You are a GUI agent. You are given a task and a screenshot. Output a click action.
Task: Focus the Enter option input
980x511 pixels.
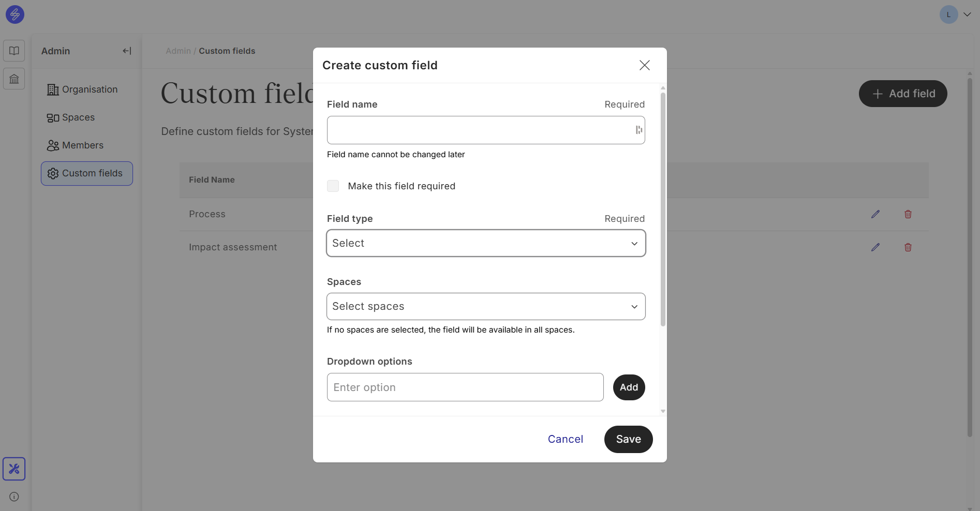[x=465, y=387]
